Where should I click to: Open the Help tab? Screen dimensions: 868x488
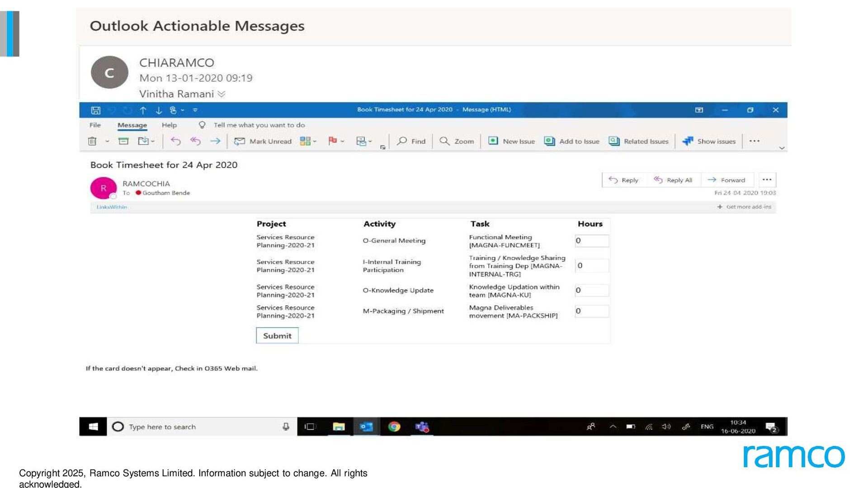[x=169, y=125]
